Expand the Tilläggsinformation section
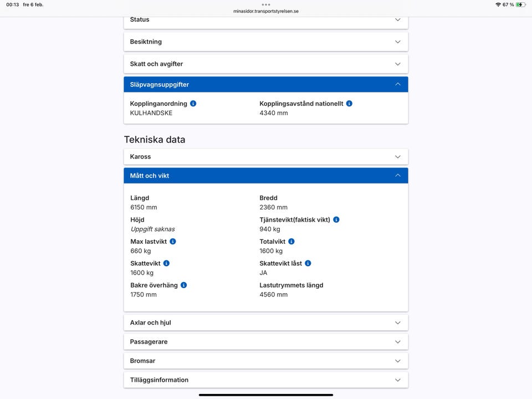Viewport: 532px width, 399px height. point(266,380)
